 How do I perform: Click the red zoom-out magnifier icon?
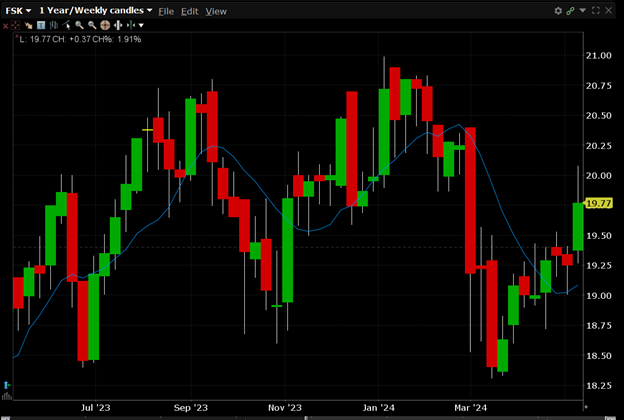[x=92, y=25]
